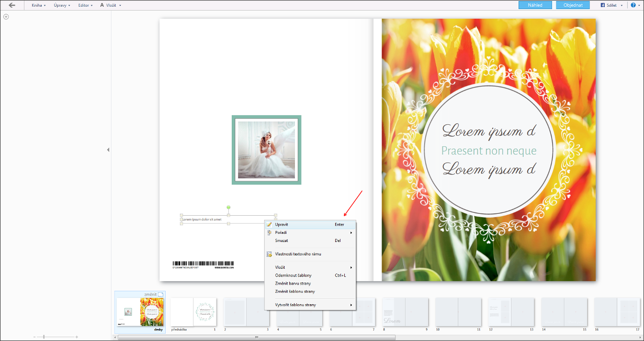Adjust the zoom slider handle
The image size is (644, 341).
coord(44,337)
